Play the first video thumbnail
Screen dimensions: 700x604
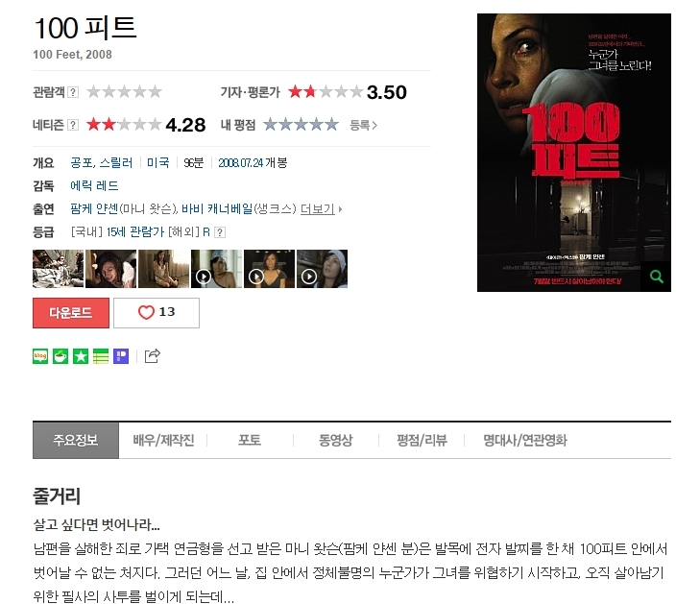tap(216, 269)
